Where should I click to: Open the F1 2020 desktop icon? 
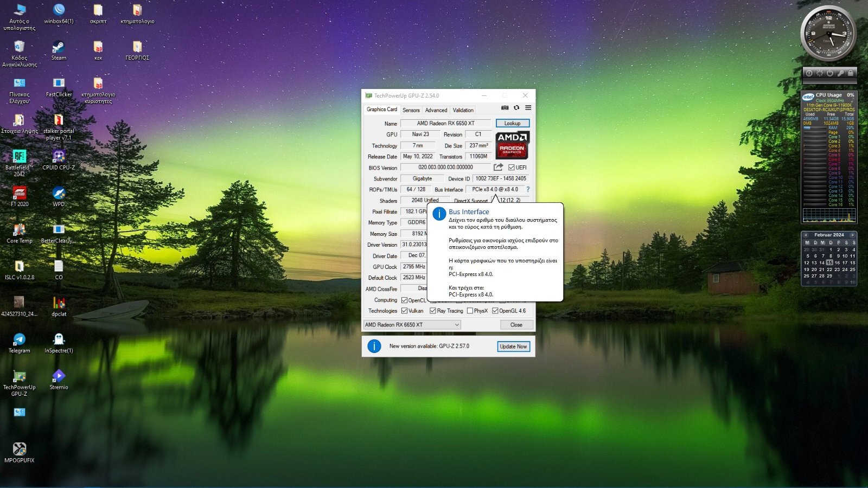(20, 197)
